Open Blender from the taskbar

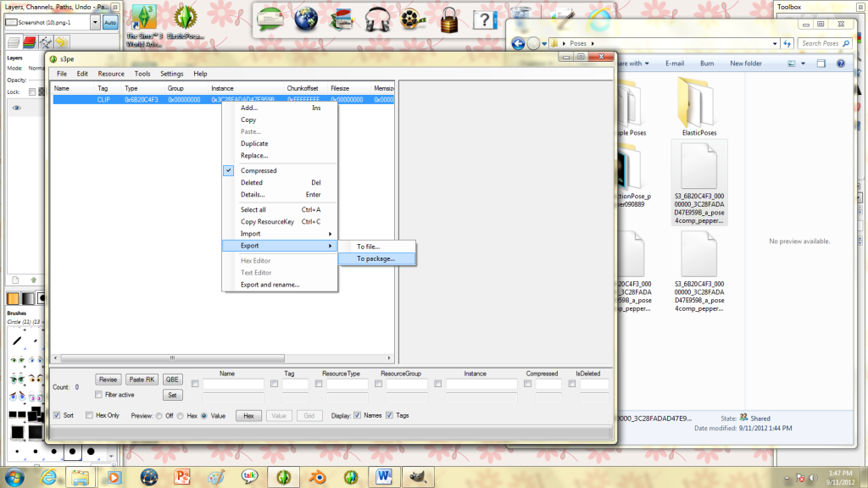pos(317,477)
